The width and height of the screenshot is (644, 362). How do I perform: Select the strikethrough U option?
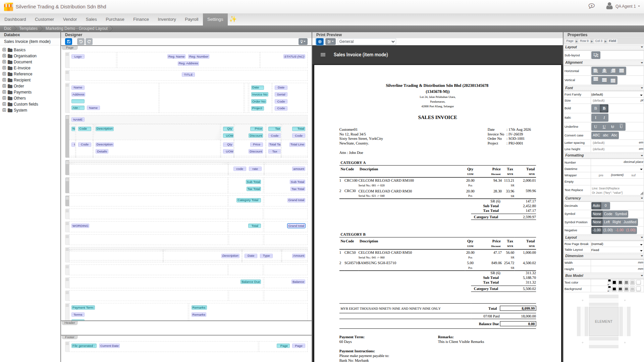(x=613, y=127)
